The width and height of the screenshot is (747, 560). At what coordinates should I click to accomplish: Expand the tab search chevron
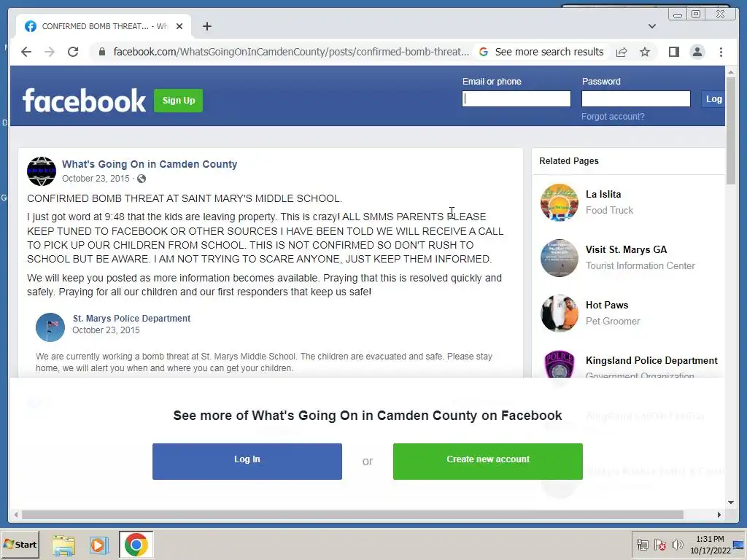point(652,26)
